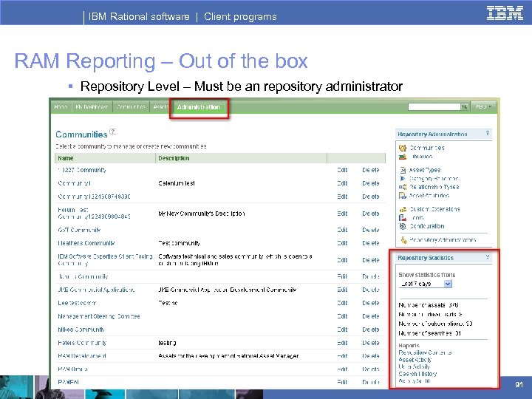
Task: Edit JKE Commercial Applications community
Action: point(342,290)
